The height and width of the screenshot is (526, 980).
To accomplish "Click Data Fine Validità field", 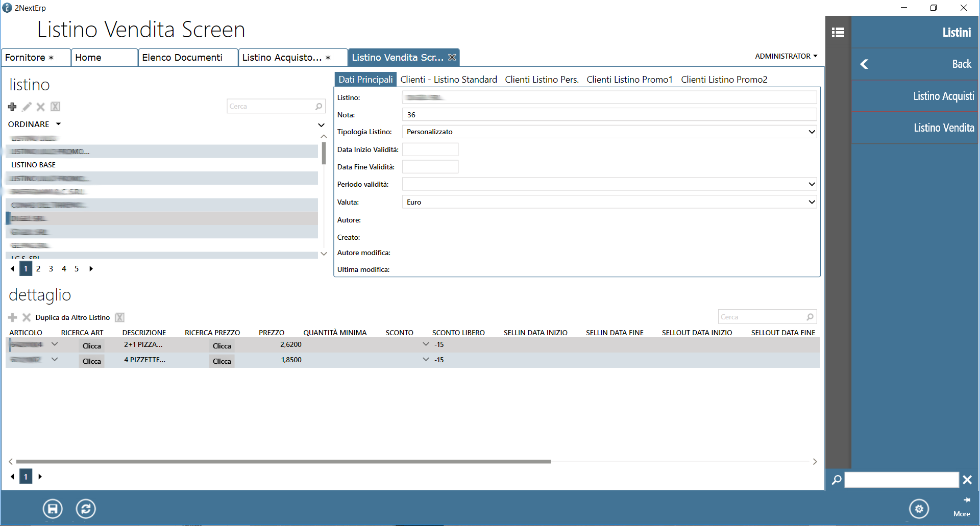I will click(x=430, y=167).
